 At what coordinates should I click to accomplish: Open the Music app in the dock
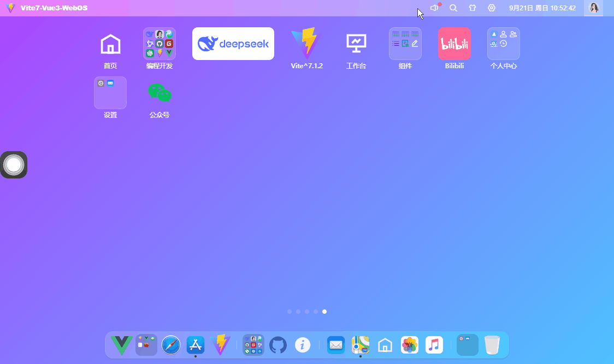(x=434, y=345)
